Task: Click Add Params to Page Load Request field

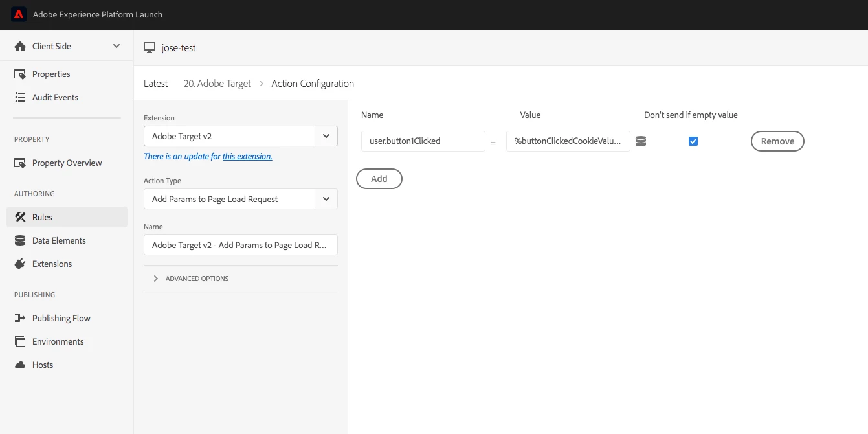Action: coord(241,199)
